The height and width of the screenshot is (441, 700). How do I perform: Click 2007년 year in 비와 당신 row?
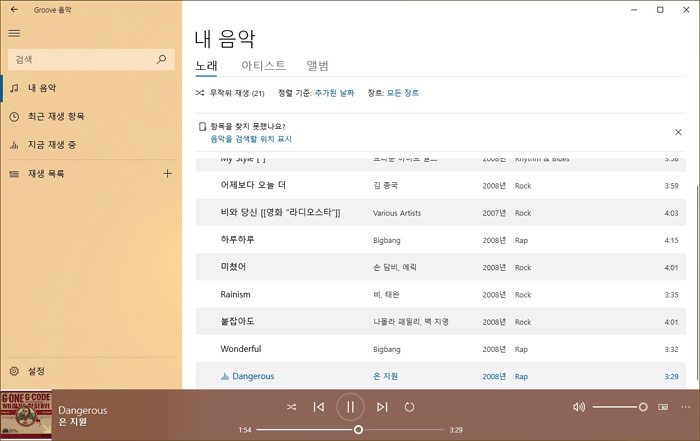coord(494,213)
